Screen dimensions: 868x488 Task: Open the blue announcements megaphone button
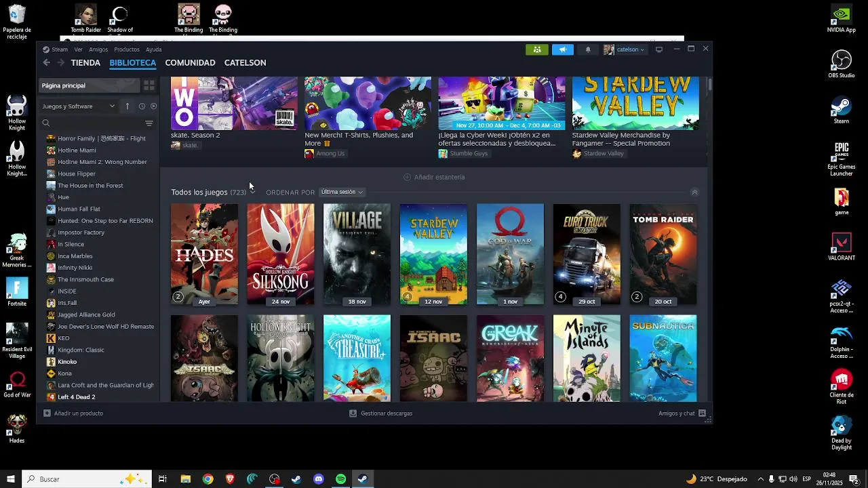tap(562, 49)
